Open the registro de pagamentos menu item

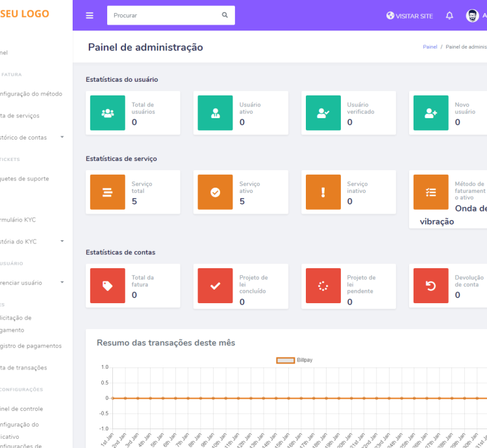[x=31, y=346]
